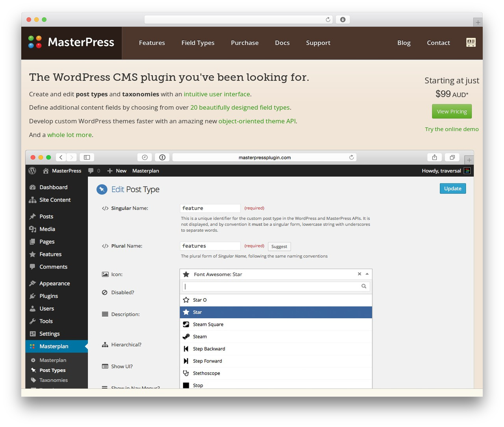Image resolution: width=504 pixels, height=427 pixels.
Task: Click the download icon in the outer browser toolbar
Action: [343, 20]
